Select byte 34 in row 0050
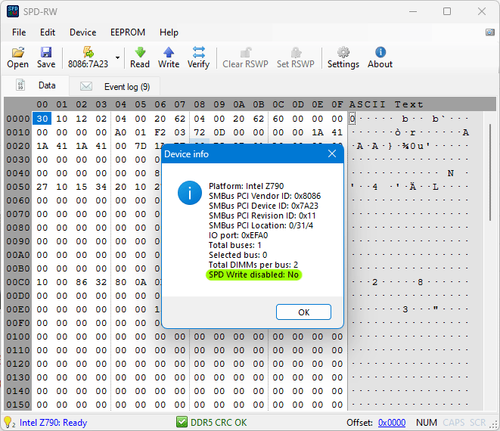500x431 pixels. click(x=101, y=187)
